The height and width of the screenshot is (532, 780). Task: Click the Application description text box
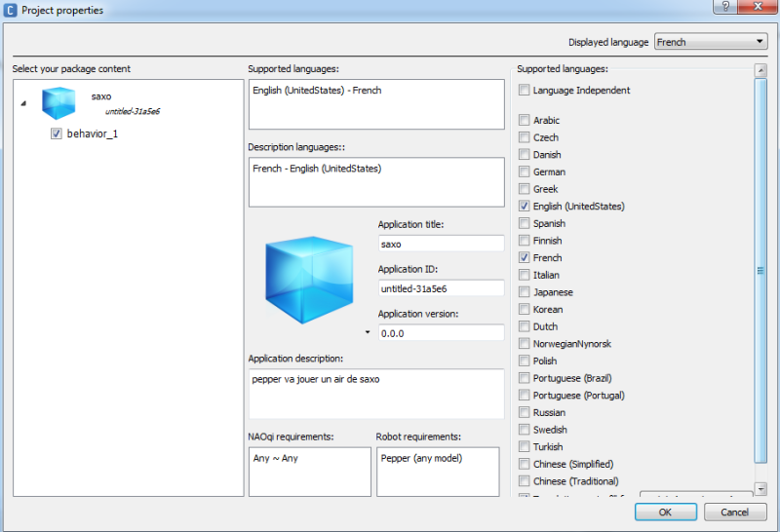click(x=375, y=394)
